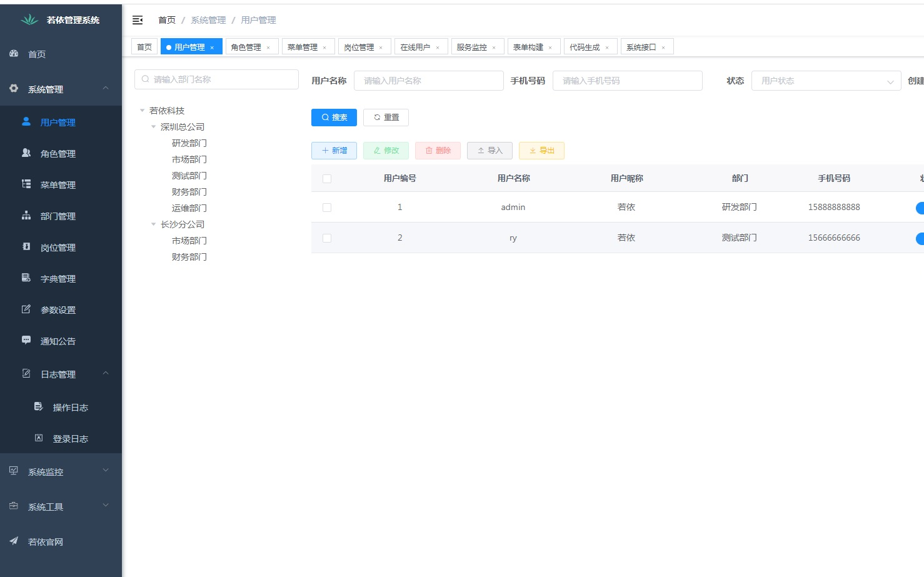This screenshot has height=577, width=924.
Task: Click the 导出 export button
Action: coord(541,151)
